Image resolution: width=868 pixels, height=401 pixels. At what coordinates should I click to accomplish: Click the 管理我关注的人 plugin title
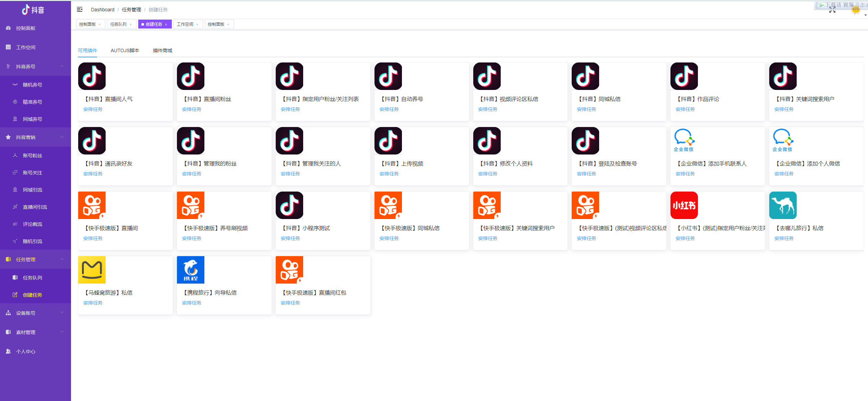pyautogui.click(x=311, y=163)
